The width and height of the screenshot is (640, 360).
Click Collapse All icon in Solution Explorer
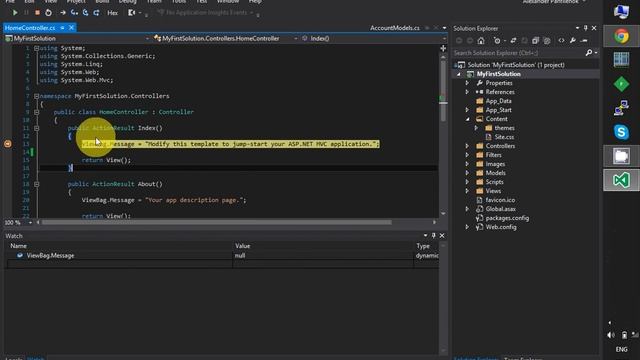(x=535, y=40)
